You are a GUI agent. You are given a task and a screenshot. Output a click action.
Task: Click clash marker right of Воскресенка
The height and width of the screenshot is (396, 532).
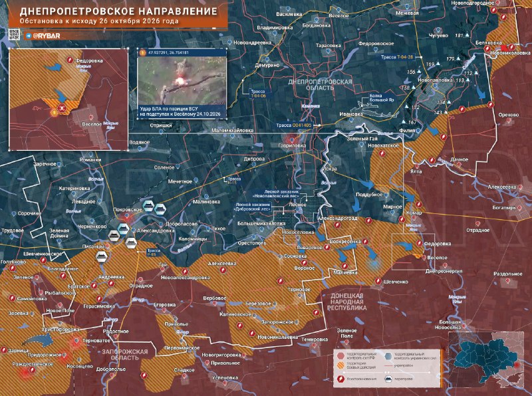click(x=365, y=242)
